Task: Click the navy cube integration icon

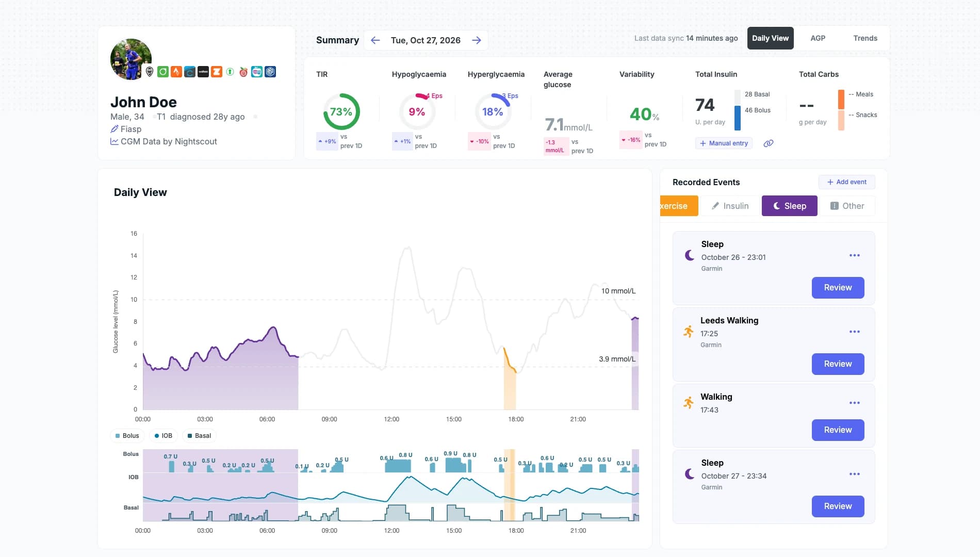Action: (270, 72)
